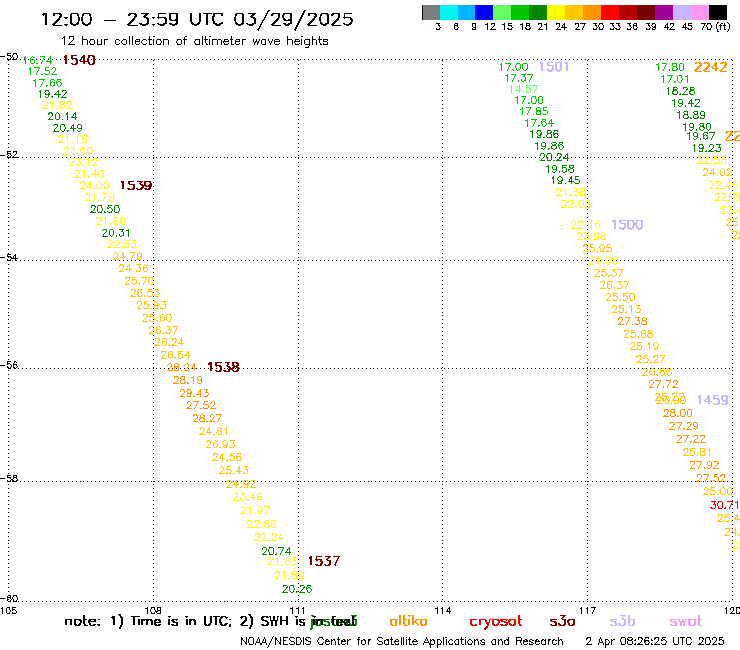Click the 1540 time label
This screenshot has width=740, height=650.
point(79,60)
